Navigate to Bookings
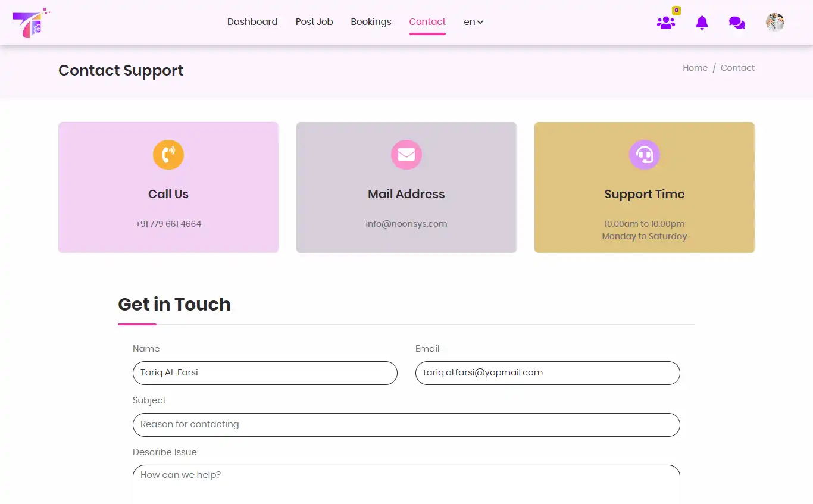Image resolution: width=813 pixels, height=504 pixels. (371, 22)
